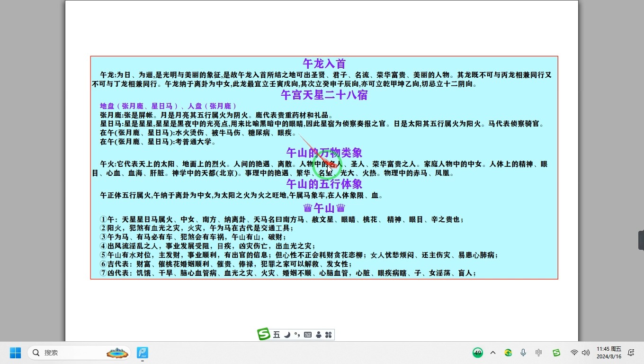
Task: Toggle half/full-width moon icon on Sogou bar
Action: tap(287, 335)
